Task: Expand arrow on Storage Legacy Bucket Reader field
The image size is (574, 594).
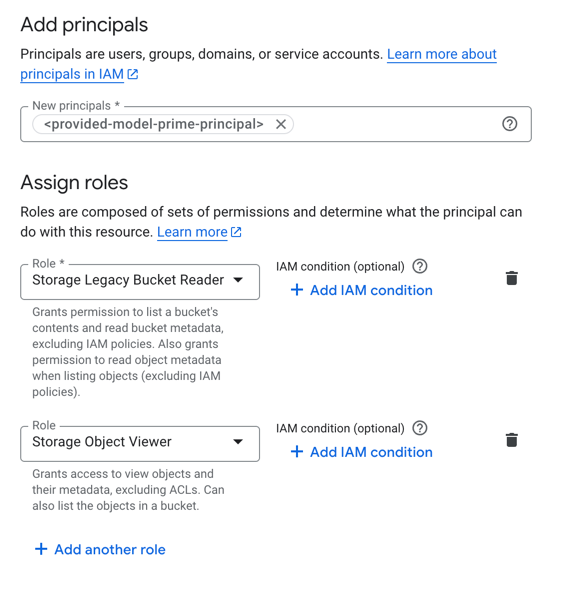Action: click(x=238, y=280)
